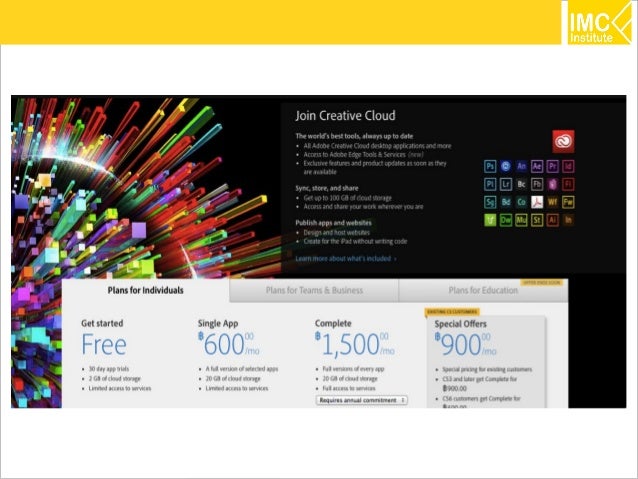The image size is (638, 479).
Task: Click the Acrobat PDF icon
Action: [537, 202]
